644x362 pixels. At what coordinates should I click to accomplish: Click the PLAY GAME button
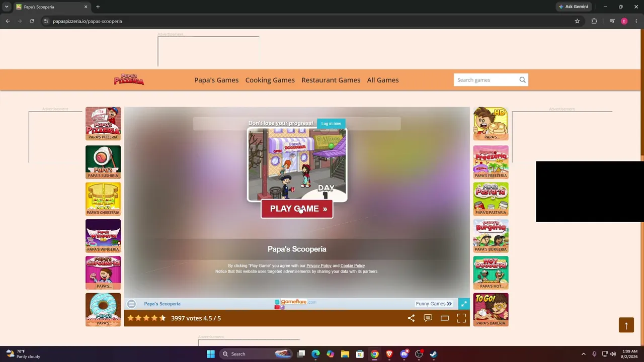297,209
